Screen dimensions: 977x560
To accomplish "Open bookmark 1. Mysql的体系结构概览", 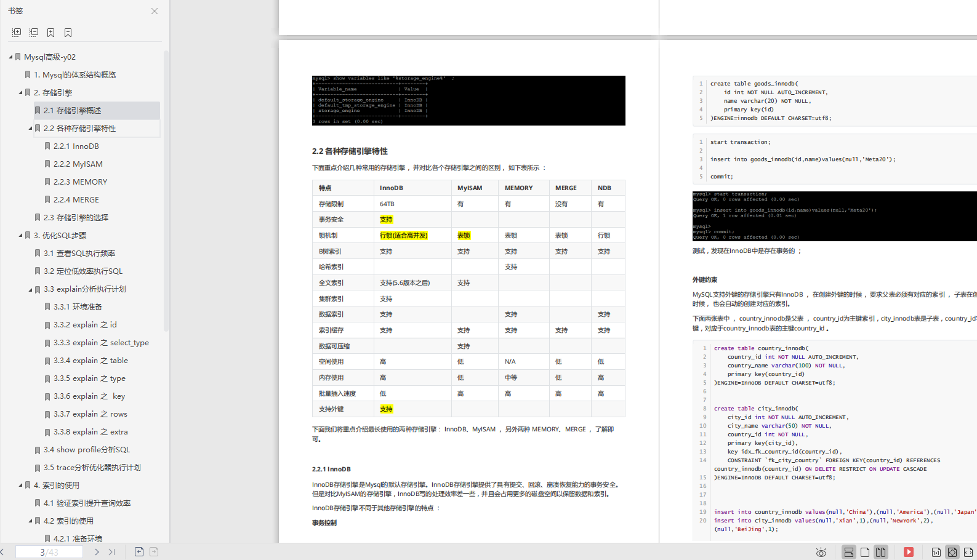I will (x=74, y=74).
